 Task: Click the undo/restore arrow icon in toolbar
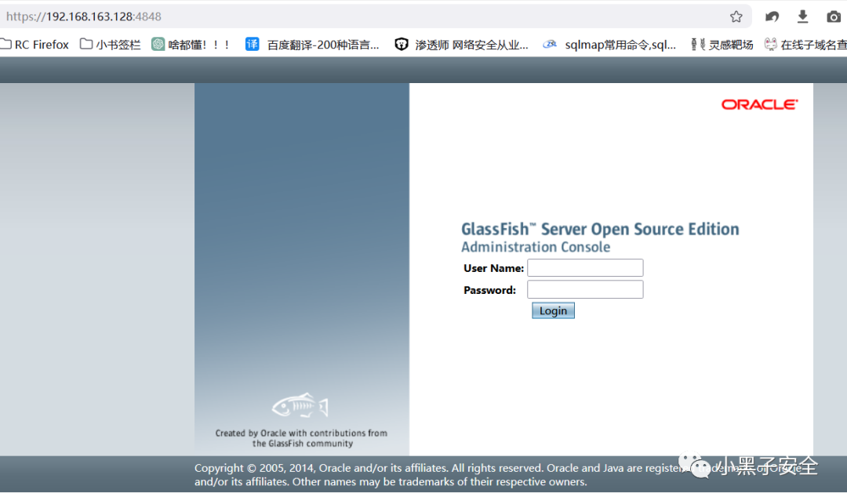coord(772,16)
